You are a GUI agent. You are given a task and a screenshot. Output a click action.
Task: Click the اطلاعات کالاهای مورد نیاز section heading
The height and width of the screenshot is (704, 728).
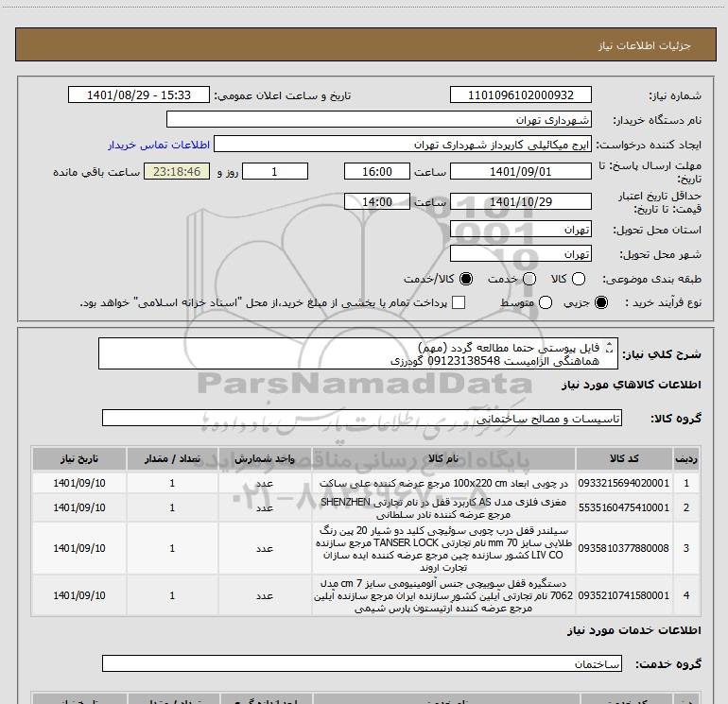click(x=632, y=385)
